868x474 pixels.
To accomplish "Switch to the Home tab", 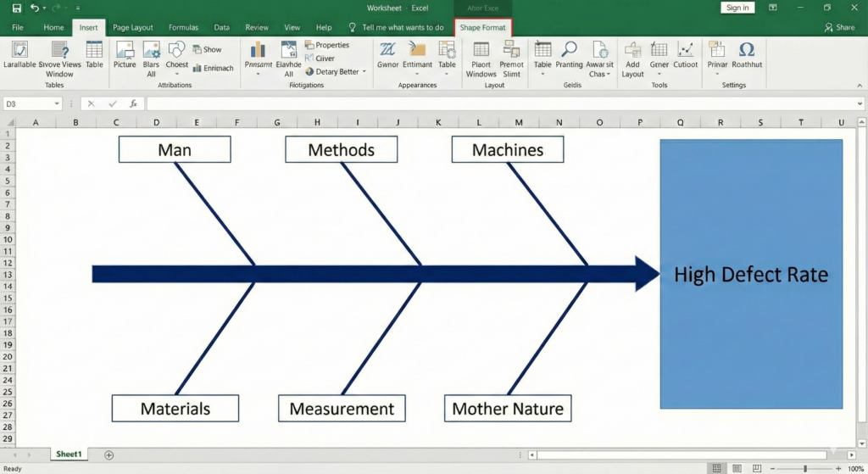I will point(53,27).
